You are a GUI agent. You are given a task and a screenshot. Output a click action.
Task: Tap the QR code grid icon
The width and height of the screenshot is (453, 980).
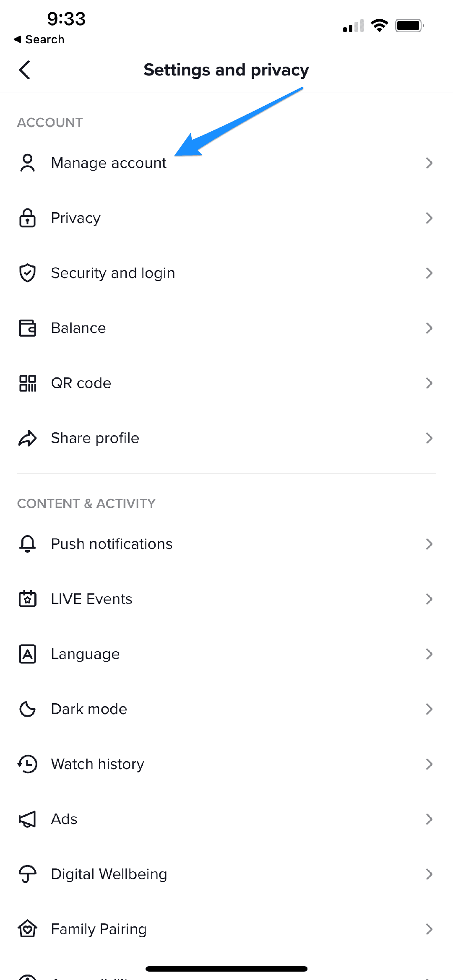coord(28,383)
